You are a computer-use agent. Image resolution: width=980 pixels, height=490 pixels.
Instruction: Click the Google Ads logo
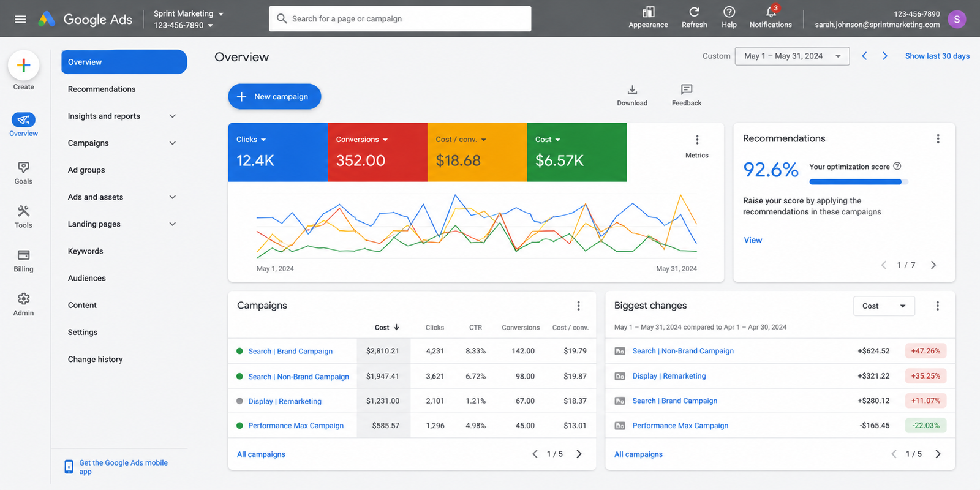coord(85,19)
